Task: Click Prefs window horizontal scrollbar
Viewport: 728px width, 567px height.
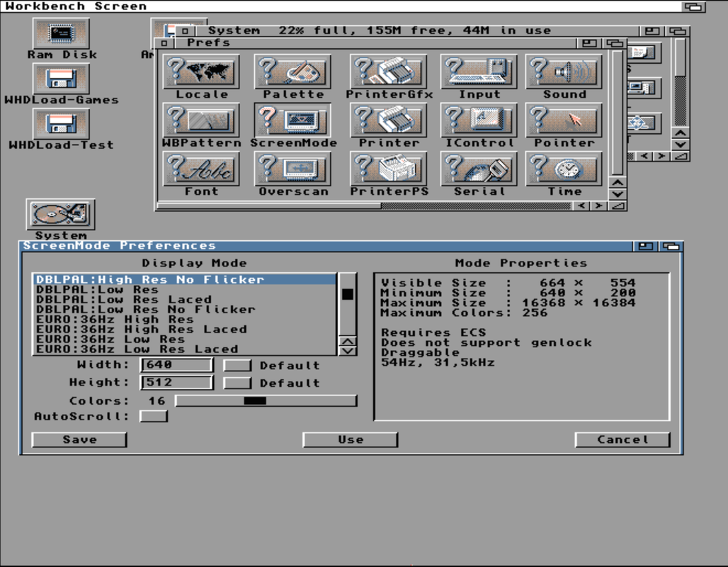Action: click(x=363, y=206)
